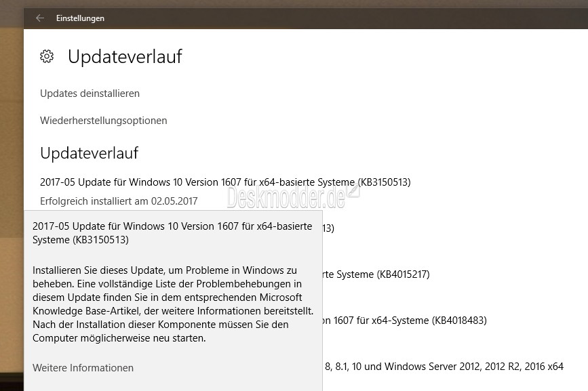The width and height of the screenshot is (588, 391).
Task: Click the large Updateverlauf page heading
Action: (x=125, y=56)
